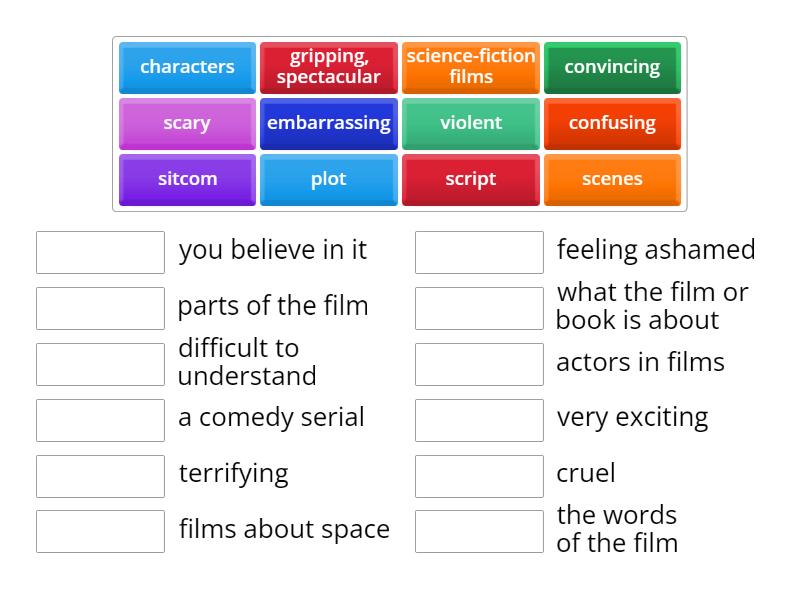Select the box next to 'the words of the film'
The height and width of the screenshot is (600, 800).
point(479,531)
